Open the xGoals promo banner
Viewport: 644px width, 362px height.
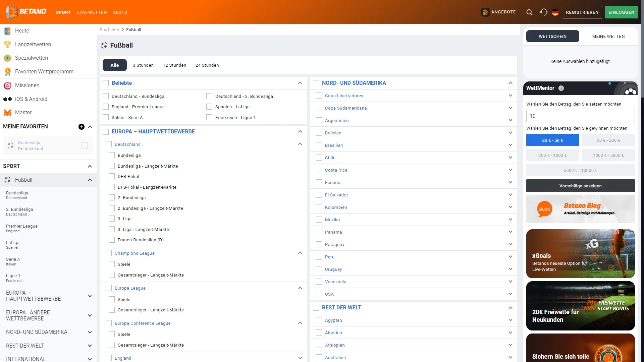[581, 254]
